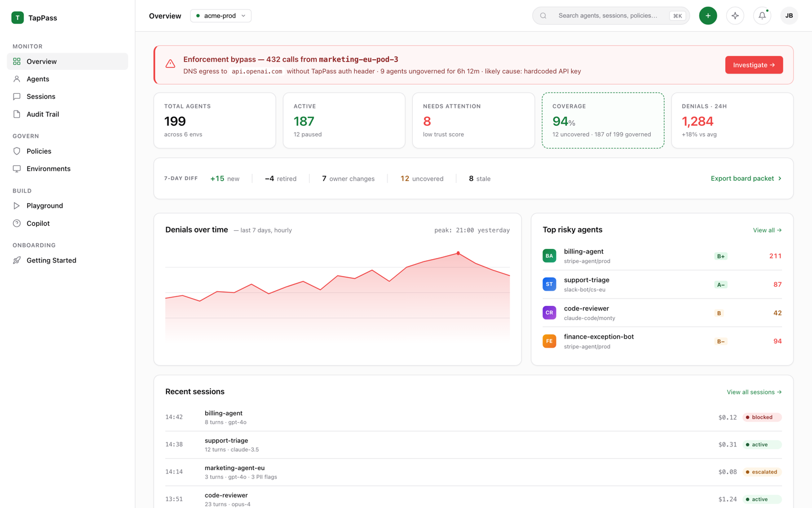The image size is (812, 508).
Task: Click the Playground play icon
Action: click(x=17, y=206)
